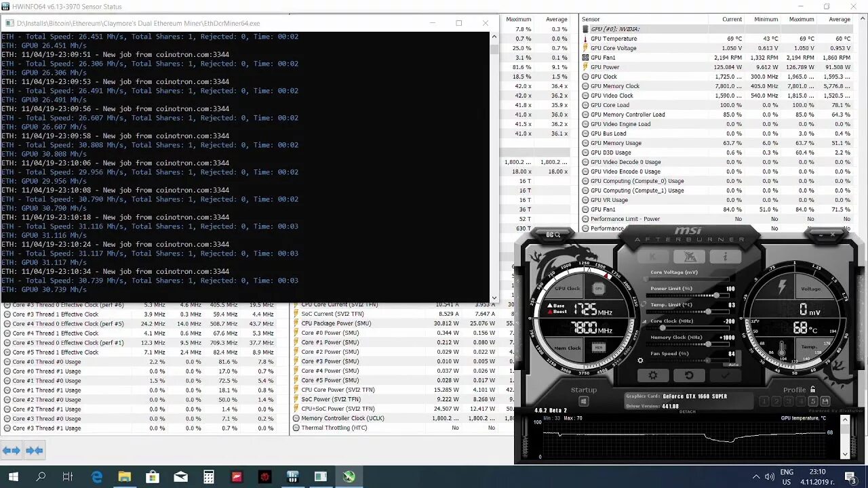
Task: Click HWiNFO expand columns arrows button
Action: (x=12, y=450)
